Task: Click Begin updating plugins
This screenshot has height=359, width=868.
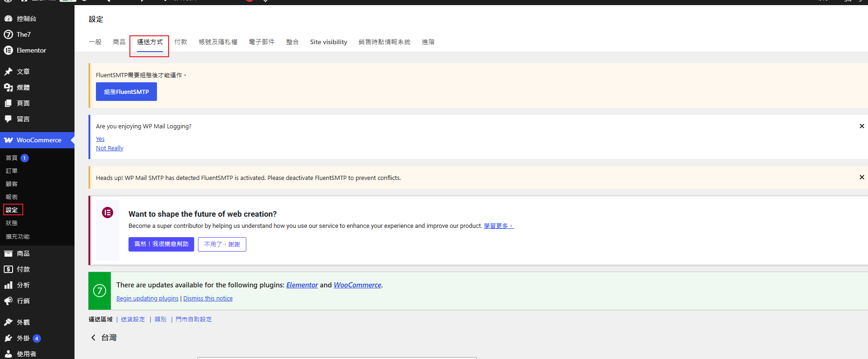Action: tap(147, 299)
